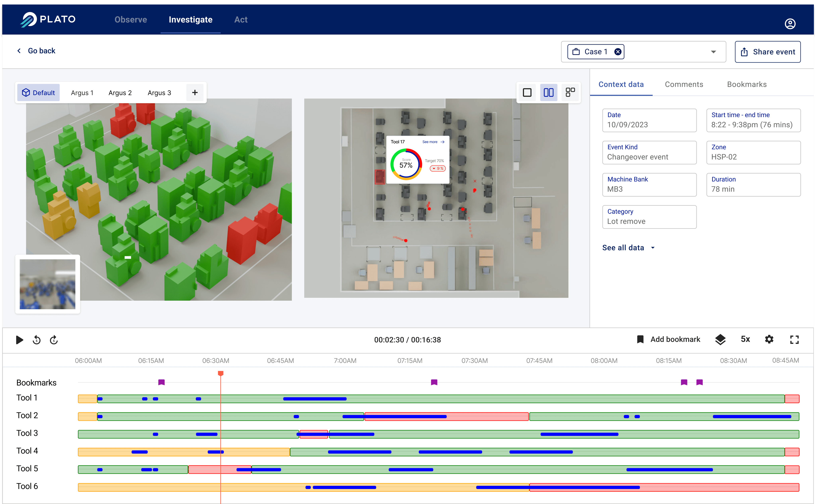Open the grid multi-view layout
The height and width of the screenshot is (504, 816).
coord(570,92)
